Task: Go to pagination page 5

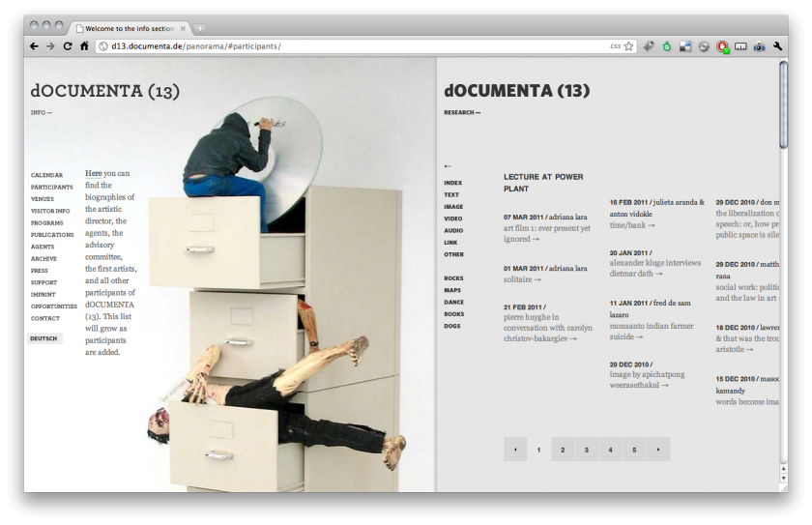Action: (634, 450)
